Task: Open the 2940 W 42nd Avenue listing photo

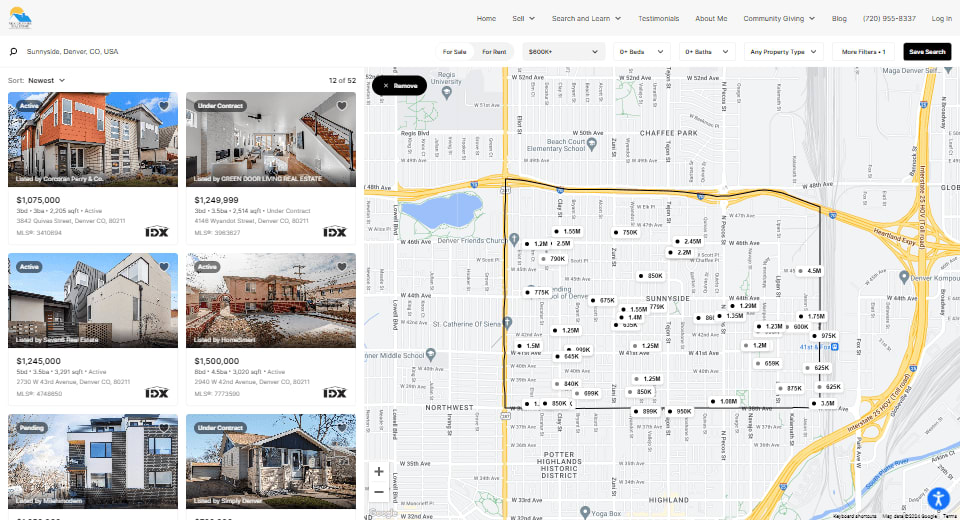Action: click(x=271, y=301)
